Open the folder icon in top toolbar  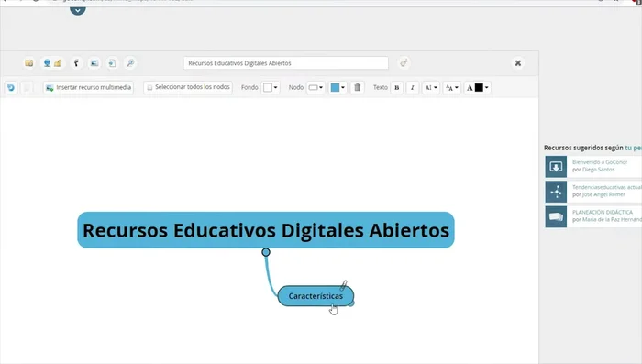pyautogui.click(x=28, y=63)
